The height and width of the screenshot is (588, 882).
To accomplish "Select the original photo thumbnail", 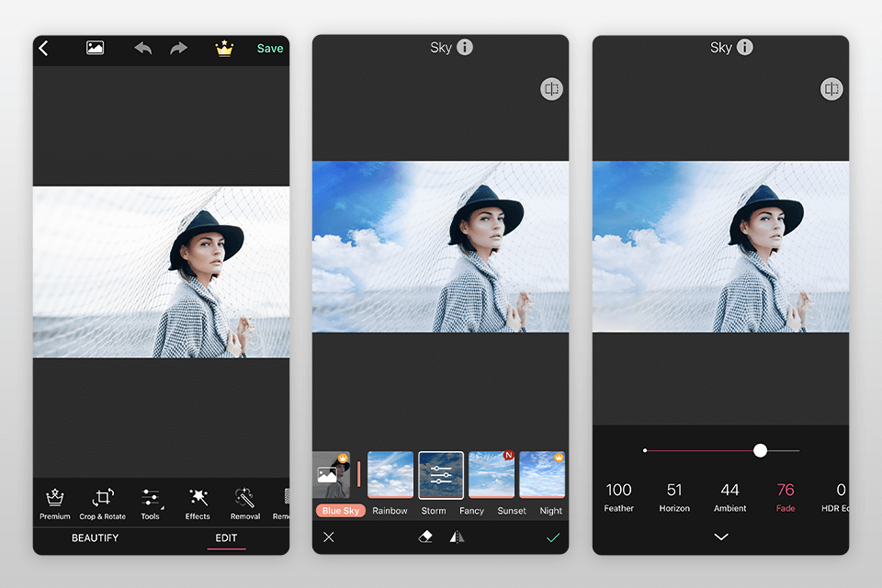I will (332, 475).
